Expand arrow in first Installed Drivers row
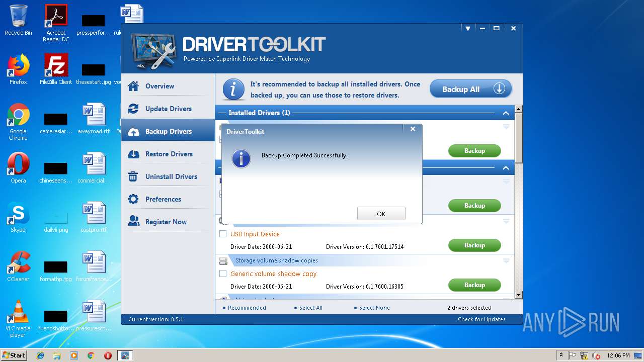The width and height of the screenshot is (644, 362). tap(506, 127)
